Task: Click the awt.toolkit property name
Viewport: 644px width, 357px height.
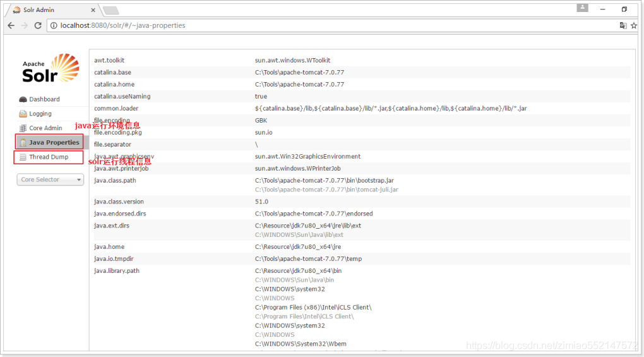Action: [109, 61]
